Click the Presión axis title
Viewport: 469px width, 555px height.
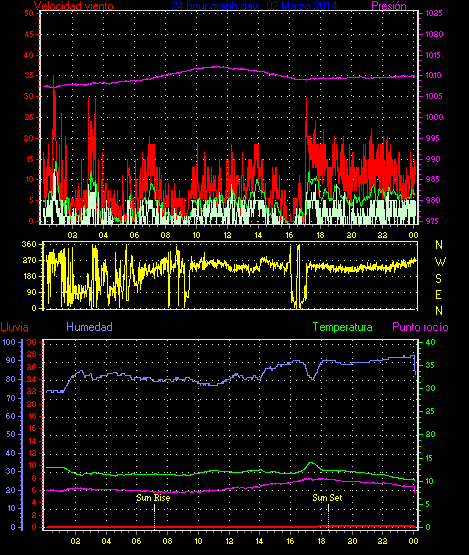coord(389,6)
